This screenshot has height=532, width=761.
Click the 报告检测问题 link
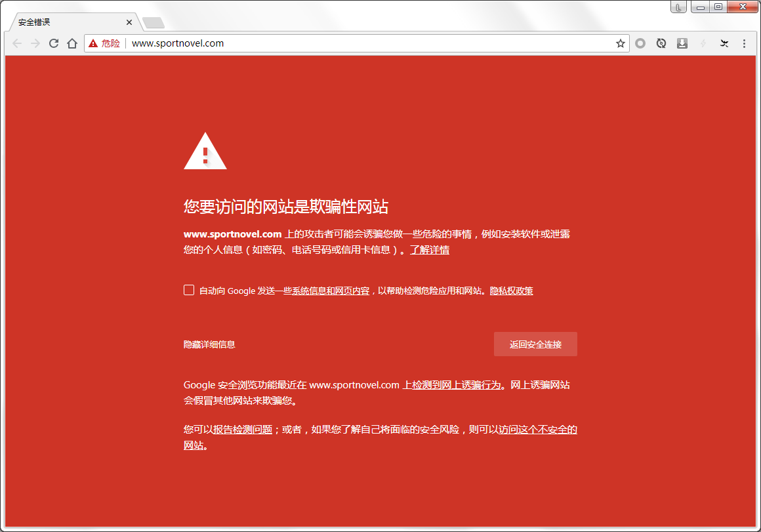pyautogui.click(x=243, y=430)
